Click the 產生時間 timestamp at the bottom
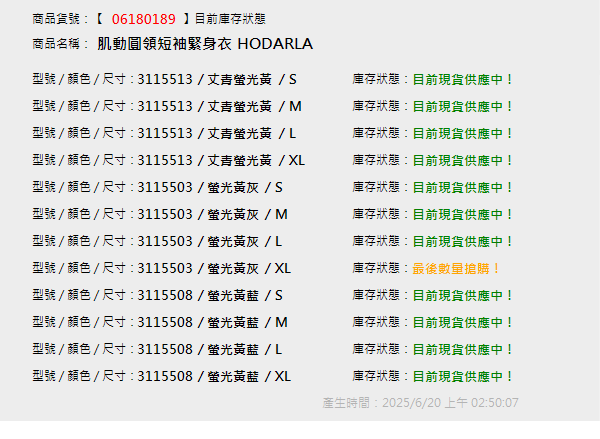The image size is (600, 439). pos(420,402)
